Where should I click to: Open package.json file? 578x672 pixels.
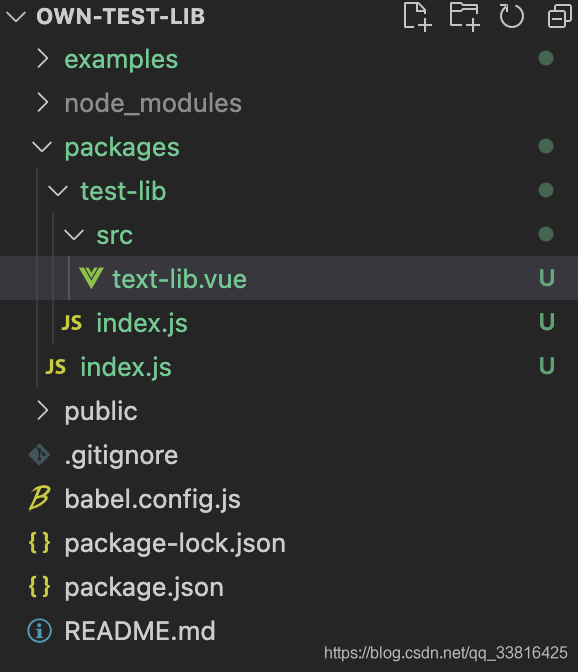pyautogui.click(x=289, y=587)
